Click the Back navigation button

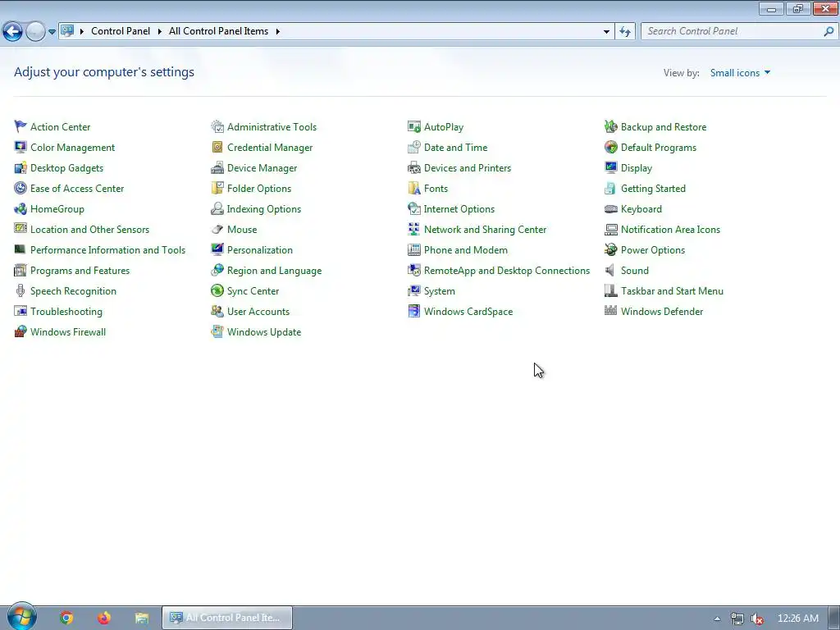[13, 32]
